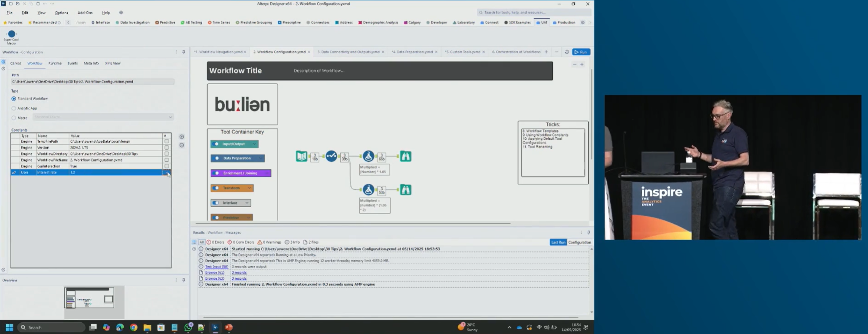The height and width of the screenshot is (334, 868).
Task: Click the Windows Start button
Action: [9, 327]
